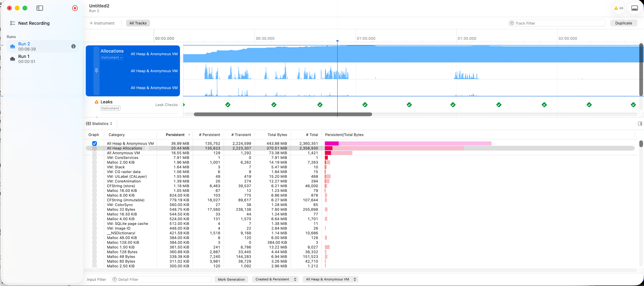Click the orange Leaks warning triangle

pos(97,102)
